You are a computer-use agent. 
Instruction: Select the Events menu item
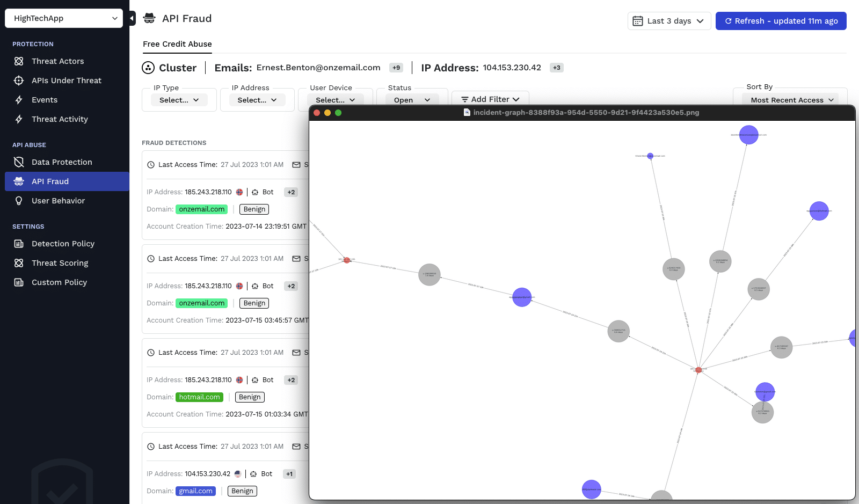[45, 100]
